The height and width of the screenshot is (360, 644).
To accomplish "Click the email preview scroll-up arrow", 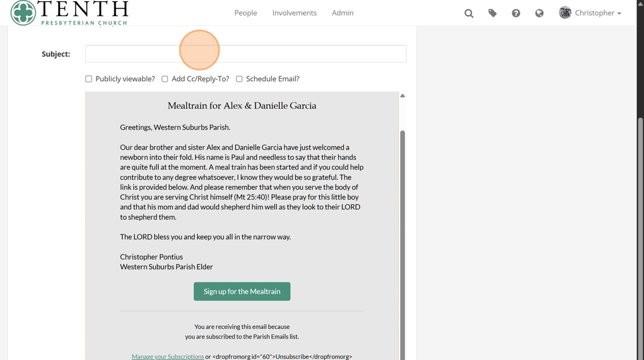I will pyautogui.click(x=402, y=95).
